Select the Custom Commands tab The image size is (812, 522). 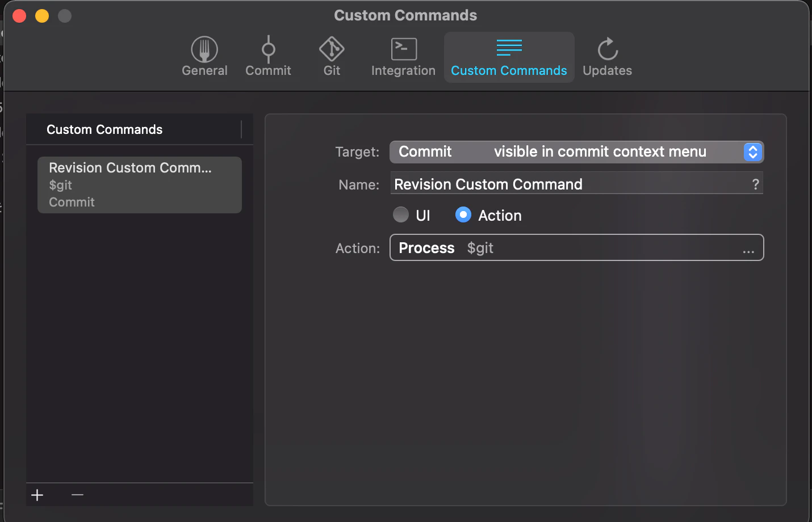tap(509, 57)
